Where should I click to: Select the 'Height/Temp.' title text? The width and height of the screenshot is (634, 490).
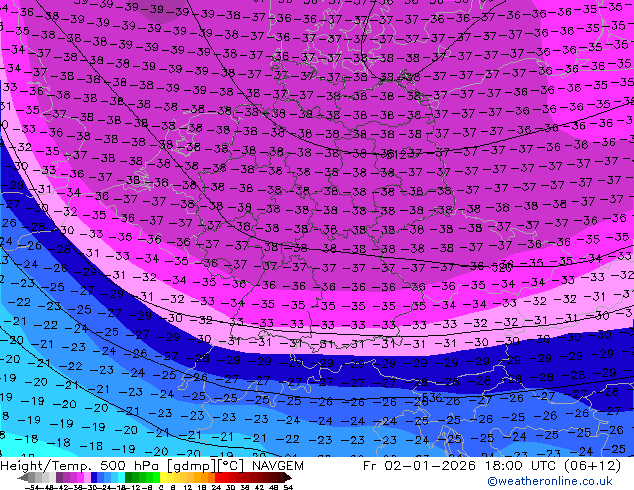point(45,466)
